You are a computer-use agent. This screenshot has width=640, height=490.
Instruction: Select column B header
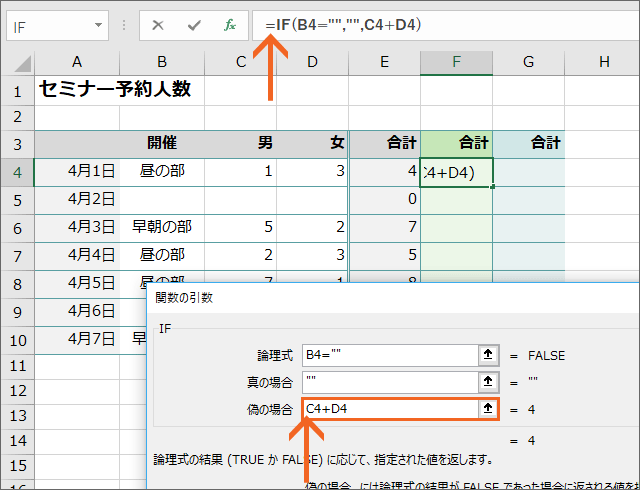pyautogui.click(x=162, y=62)
